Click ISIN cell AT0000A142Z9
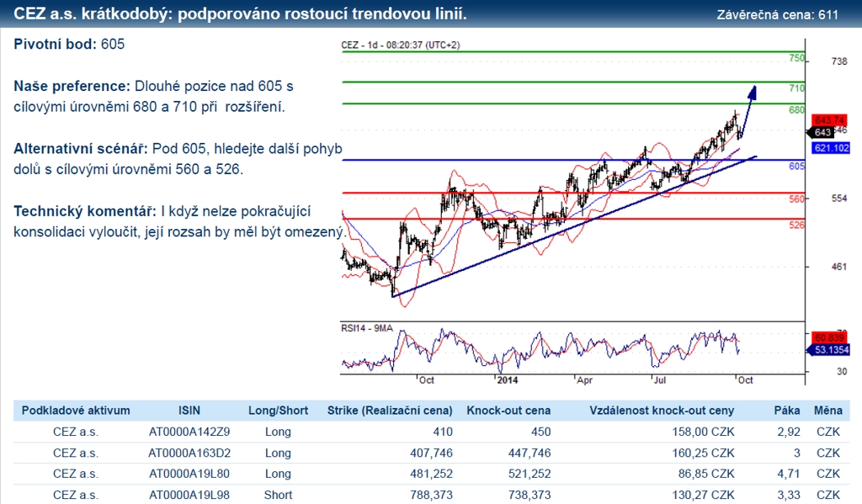 click(x=189, y=432)
